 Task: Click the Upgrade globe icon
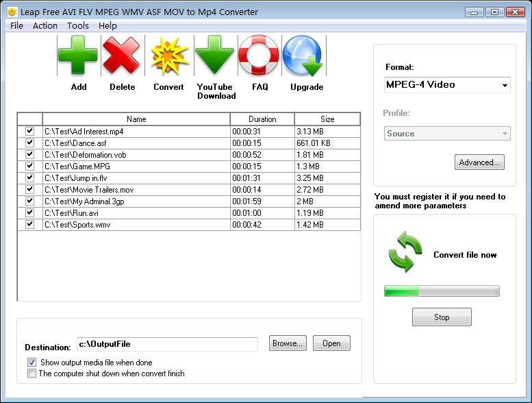(x=303, y=56)
